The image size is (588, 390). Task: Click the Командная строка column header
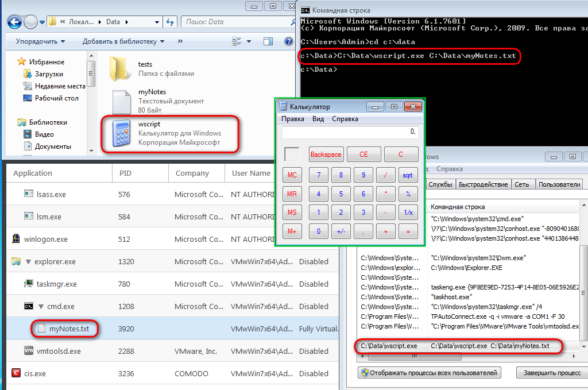coord(504,207)
